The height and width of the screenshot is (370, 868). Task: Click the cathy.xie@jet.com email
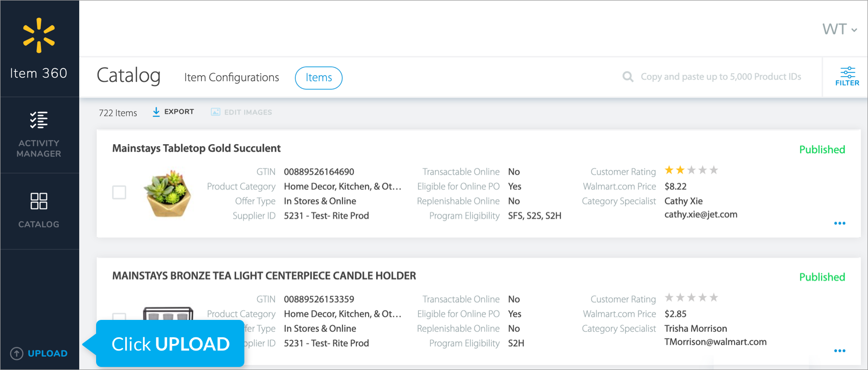point(701,215)
